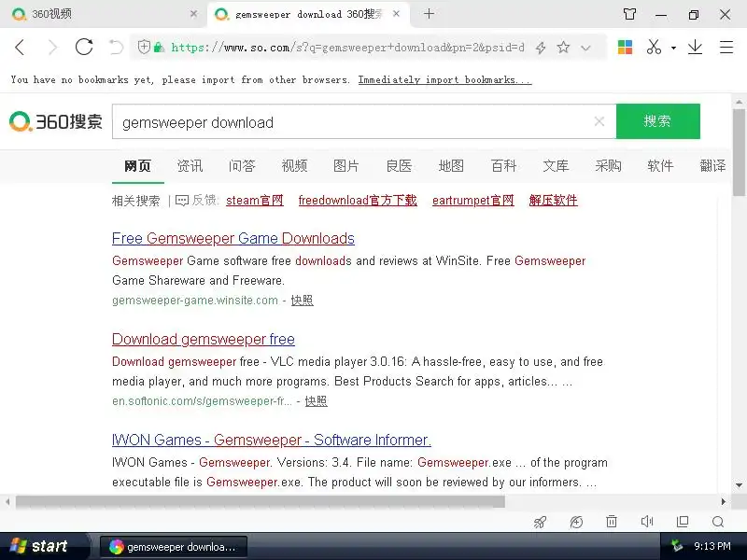Switch to the 资讯 tab
The width and height of the screenshot is (747, 560).
[190, 166]
